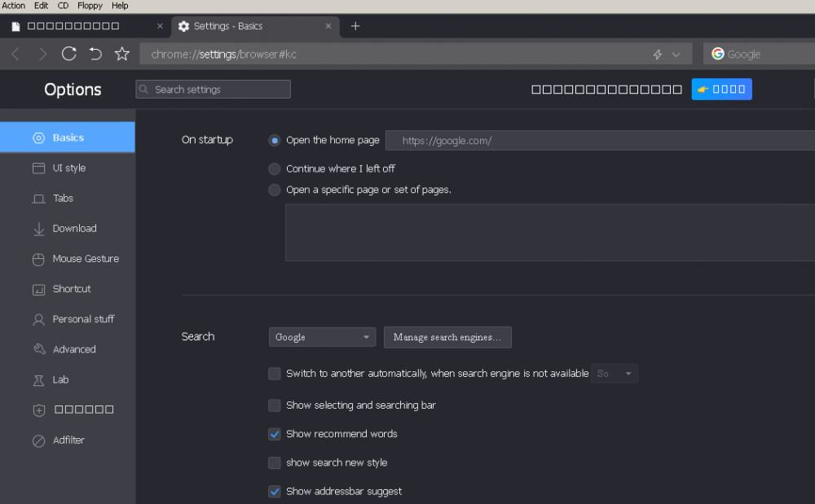Viewport: 815px width, 504px height.
Task: Uncheck Show recommend words
Action: click(x=275, y=434)
